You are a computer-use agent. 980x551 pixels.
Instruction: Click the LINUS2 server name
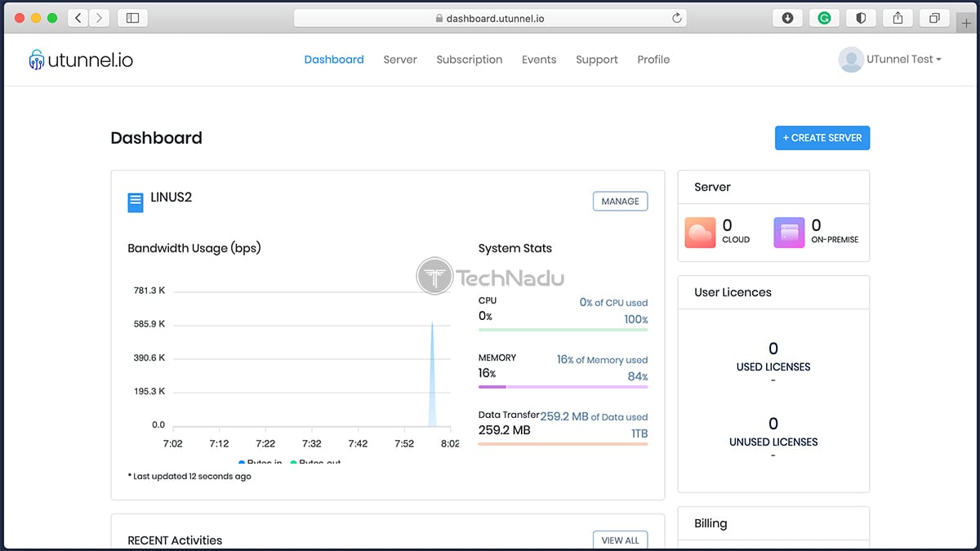point(171,198)
